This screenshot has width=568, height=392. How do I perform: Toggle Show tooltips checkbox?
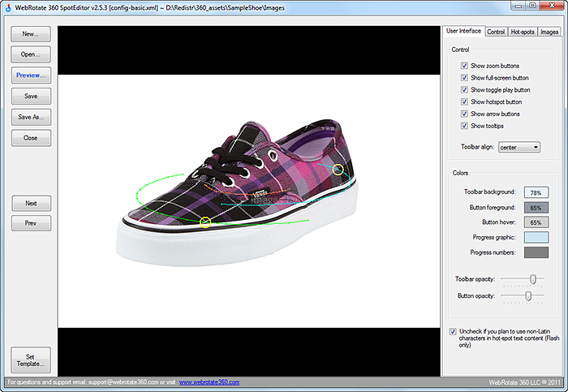(464, 126)
